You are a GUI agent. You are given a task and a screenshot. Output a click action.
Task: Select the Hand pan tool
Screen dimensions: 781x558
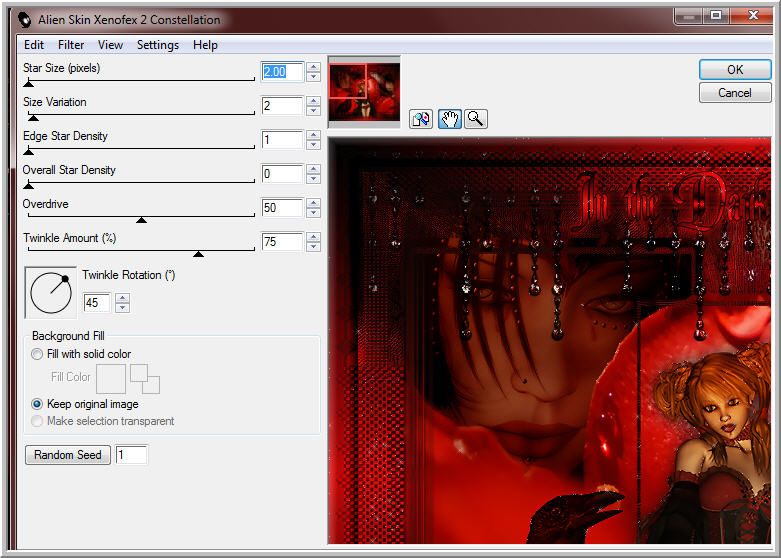pos(450,119)
